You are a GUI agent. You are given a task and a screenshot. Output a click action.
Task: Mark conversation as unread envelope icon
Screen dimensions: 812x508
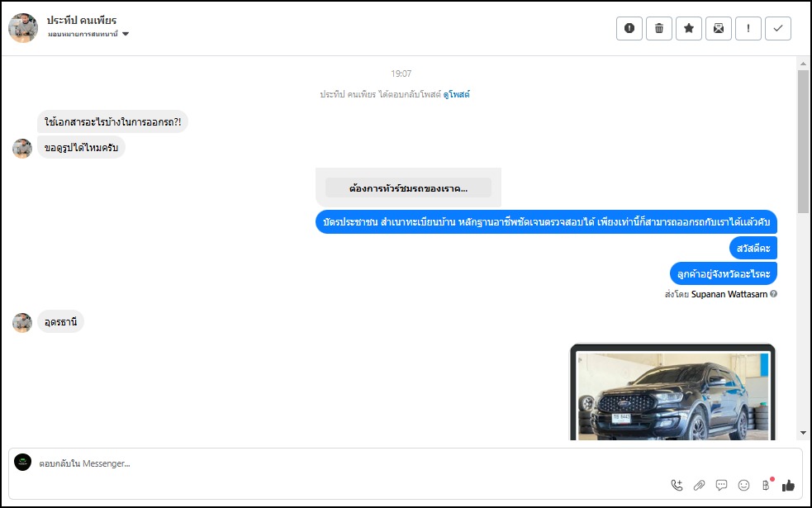tap(719, 28)
